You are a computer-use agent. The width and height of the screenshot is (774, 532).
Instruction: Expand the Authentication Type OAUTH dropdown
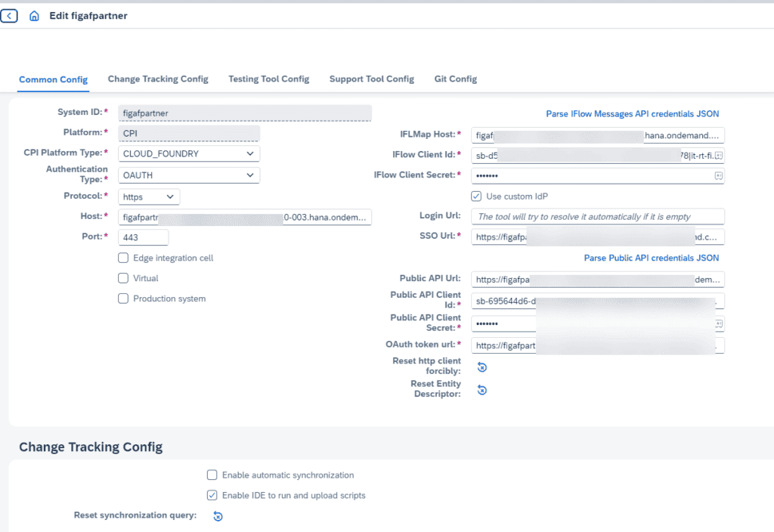click(x=189, y=175)
